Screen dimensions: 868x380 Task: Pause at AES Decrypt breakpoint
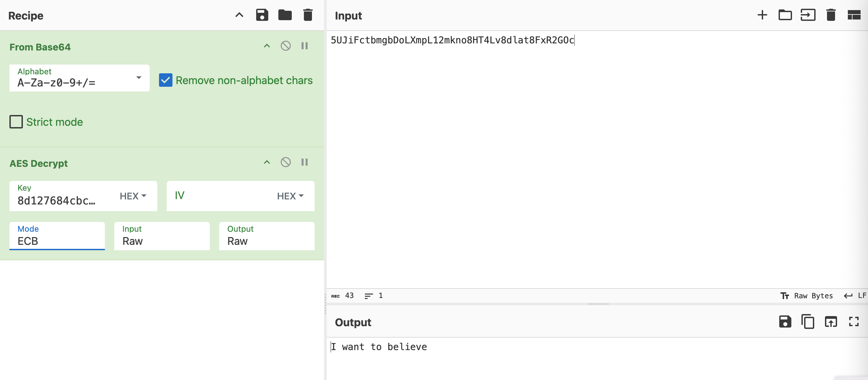304,162
